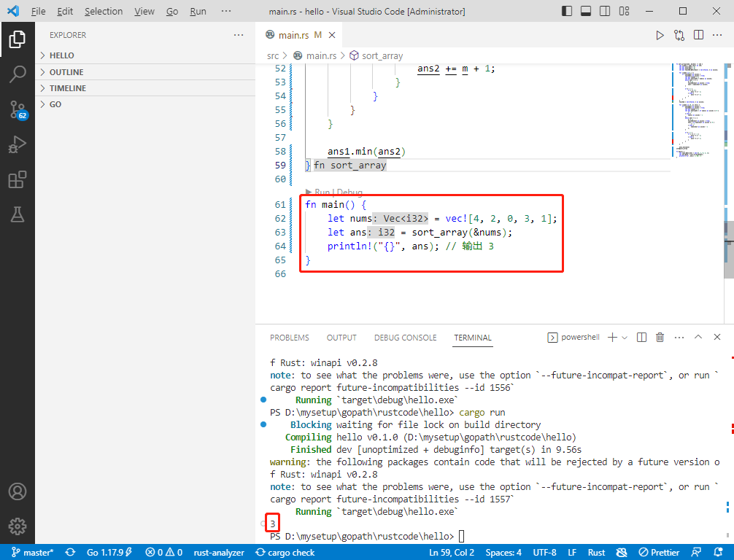Open the Go menu
The image size is (734, 560).
(172, 11)
